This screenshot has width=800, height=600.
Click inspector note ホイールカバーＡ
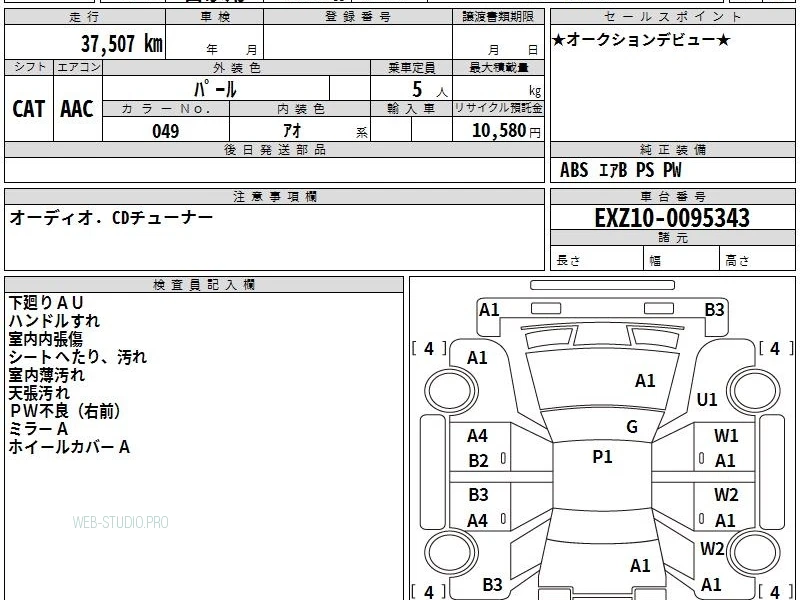coord(69,447)
